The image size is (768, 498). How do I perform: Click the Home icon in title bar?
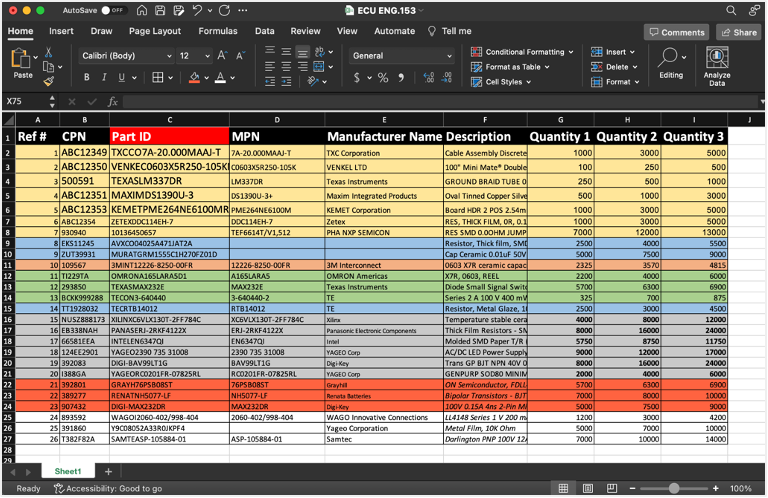click(x=142, y=10)
